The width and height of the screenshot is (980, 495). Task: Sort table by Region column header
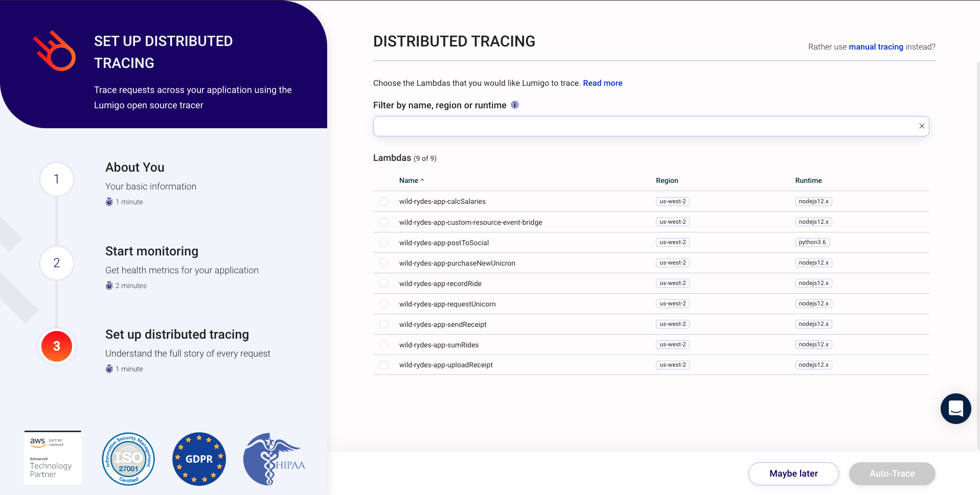click(x=667, y=180)
